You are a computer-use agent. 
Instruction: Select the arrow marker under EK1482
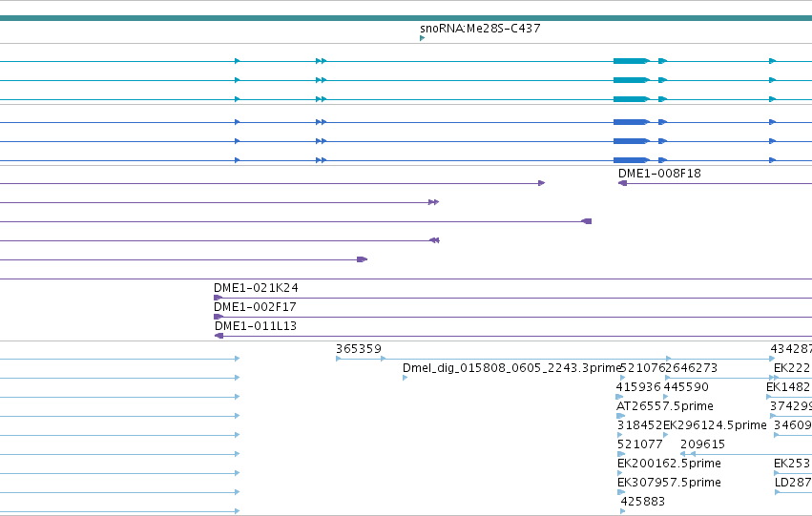769,397
